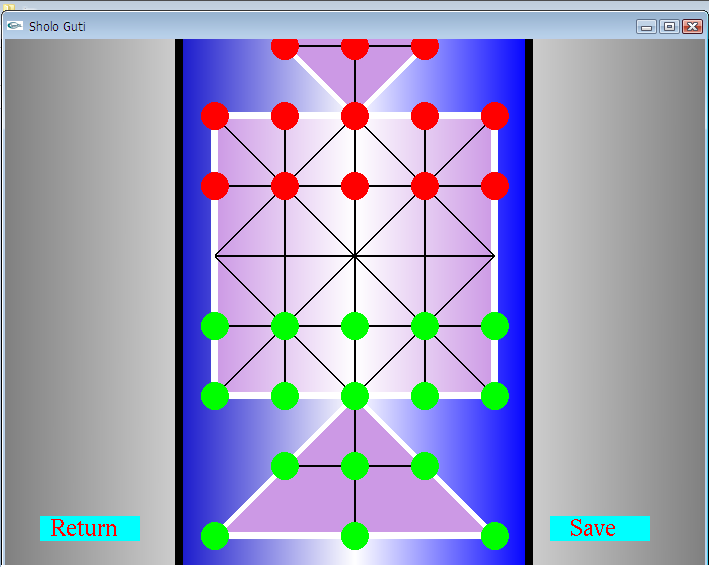This screenshot has width=709, height=567.
Task: Select the green piece at the bottom triangle's left corner
Action: point(215,536)
